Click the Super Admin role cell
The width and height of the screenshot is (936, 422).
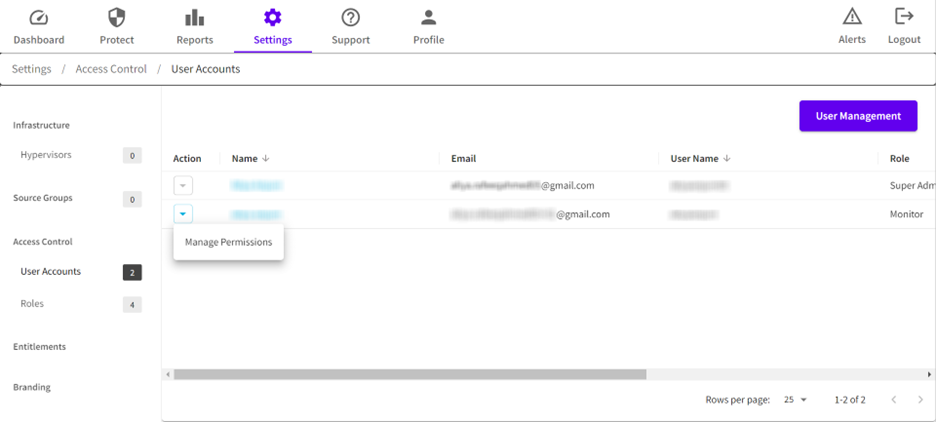click(912, 186)
